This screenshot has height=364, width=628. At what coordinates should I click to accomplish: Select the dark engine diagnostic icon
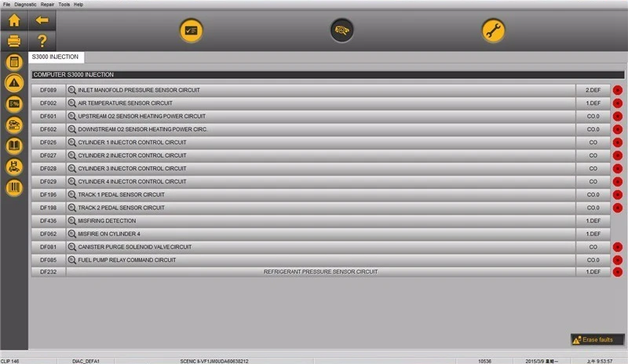point(341,31)
